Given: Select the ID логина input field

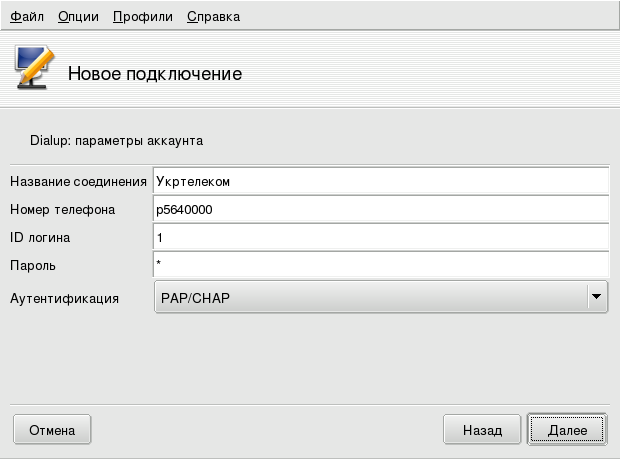Looking at the screenshot, I should coord(380,237).
